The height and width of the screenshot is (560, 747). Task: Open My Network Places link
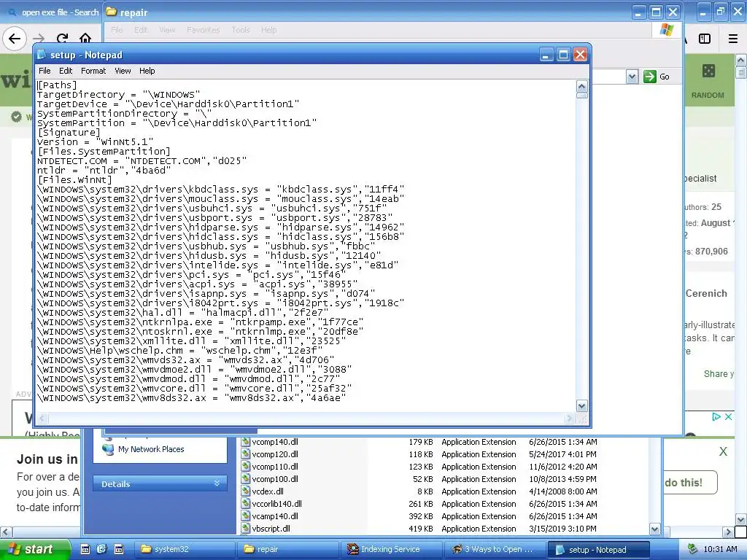click(x=151, y=449)
